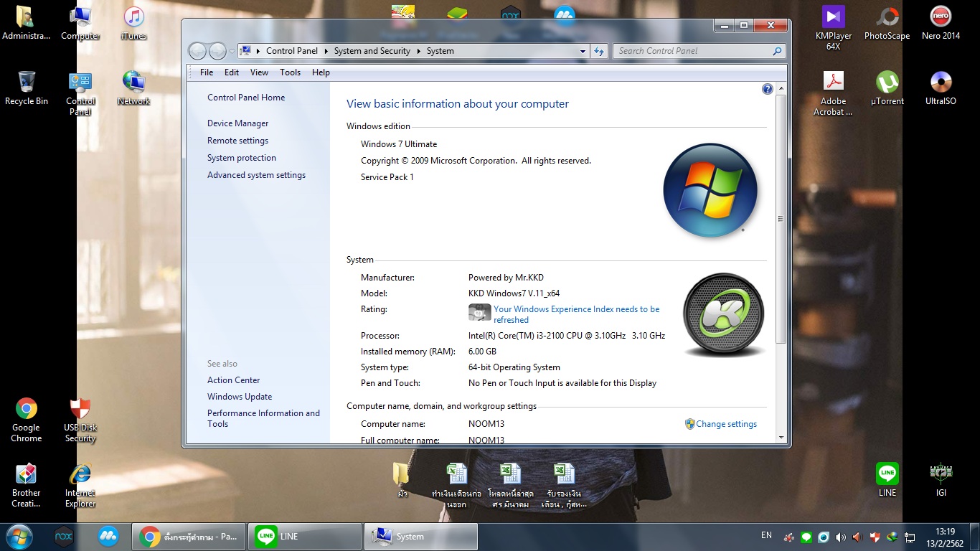Screen dimensions: 980x551
Task: Select the LINE desktop icon
Action: pos(887,479)
